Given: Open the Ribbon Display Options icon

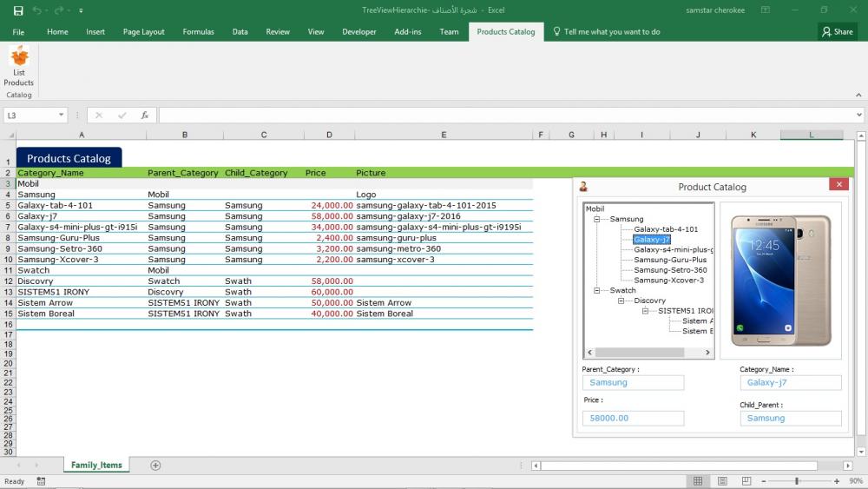Looking at the screenshot, I should point(766,10).
